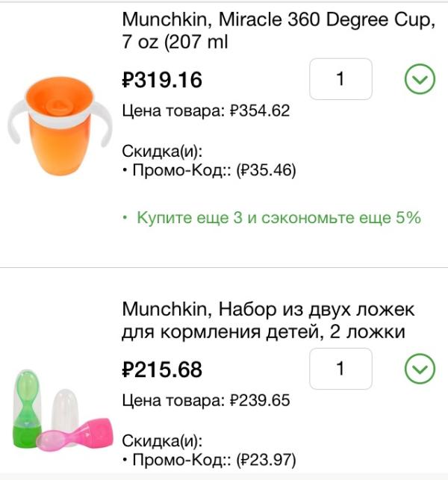448x480 pixels.
Task: Click the Промо-Код ₽35.46 discount line
Action: [x=208, y=171]
